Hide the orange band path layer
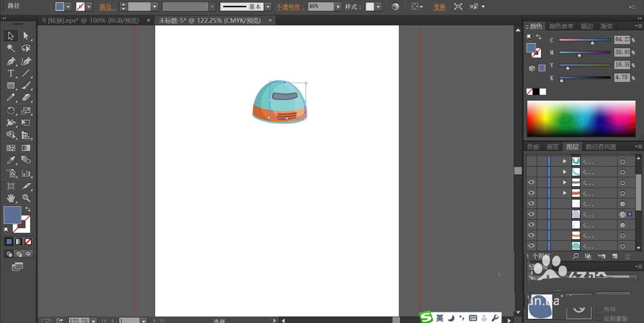The height and width of the screenshot is (323, 644). click(531, 235)
